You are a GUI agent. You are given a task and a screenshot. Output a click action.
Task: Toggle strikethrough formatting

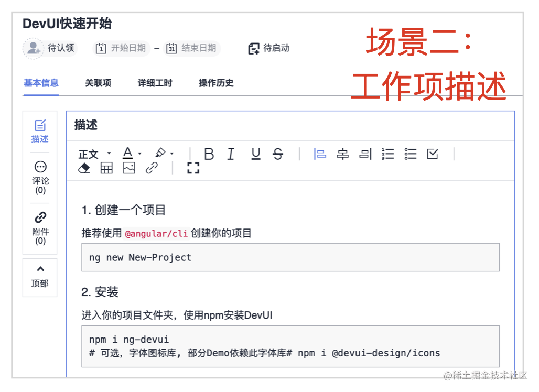click(278, 154)
